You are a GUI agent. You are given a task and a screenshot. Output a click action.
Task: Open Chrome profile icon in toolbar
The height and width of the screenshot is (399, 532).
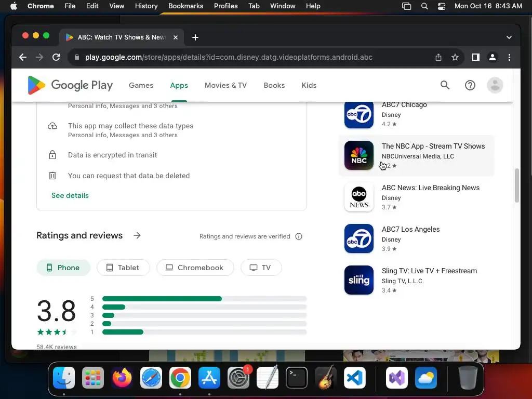click(x=493, y=57)
